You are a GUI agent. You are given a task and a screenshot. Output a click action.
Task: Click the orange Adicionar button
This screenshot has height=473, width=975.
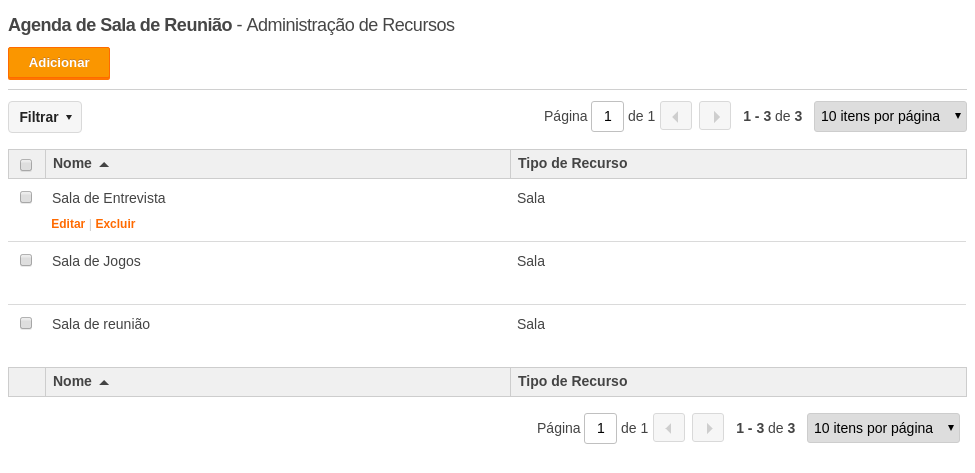click(59, 63)
